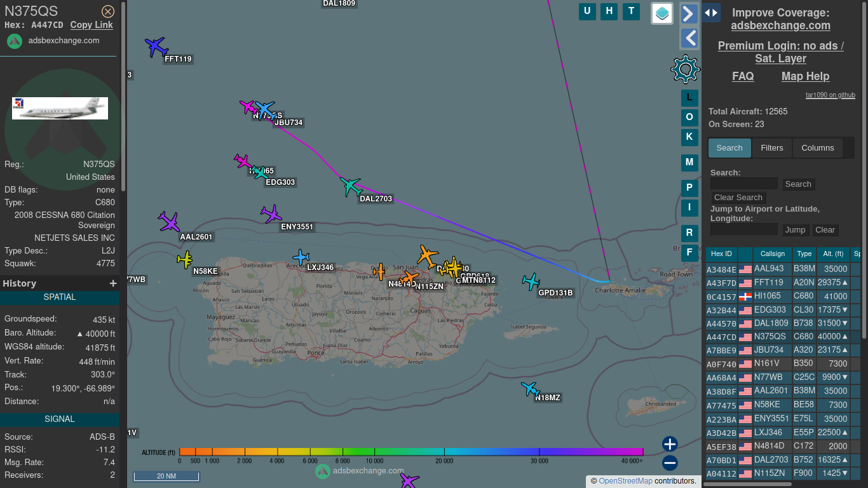
Task: Click the FFT119 aircraft icon on map
Action: point(156,46)
